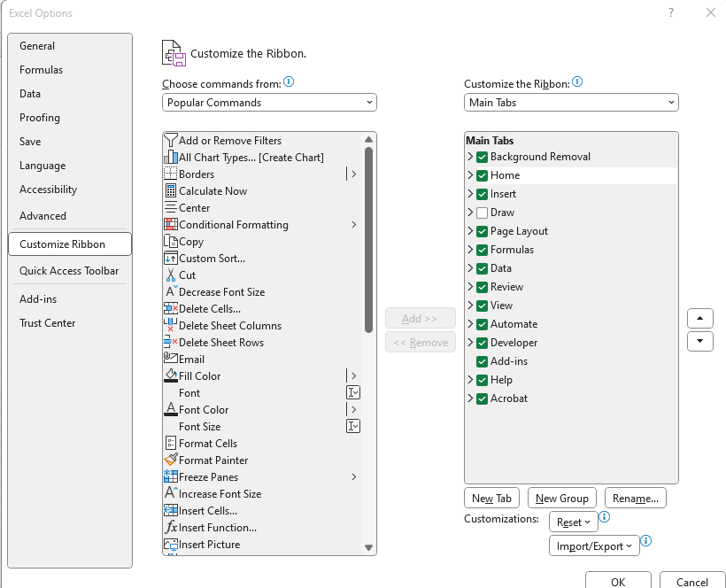Screen dimensions: 726x588
Task: Enable the Draw tab checkbox
Action: click(482, 213)
